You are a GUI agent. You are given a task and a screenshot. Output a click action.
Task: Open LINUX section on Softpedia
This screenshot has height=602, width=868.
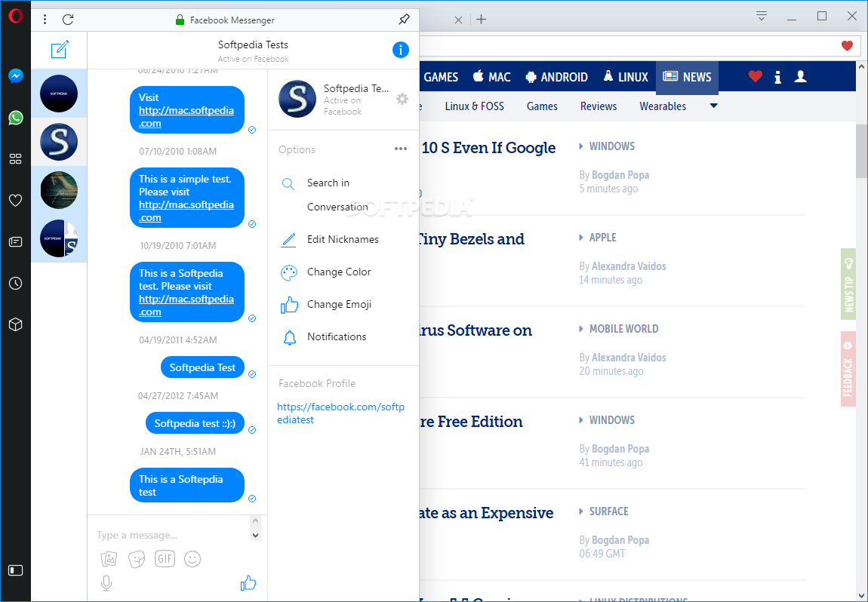pos(626,77)
